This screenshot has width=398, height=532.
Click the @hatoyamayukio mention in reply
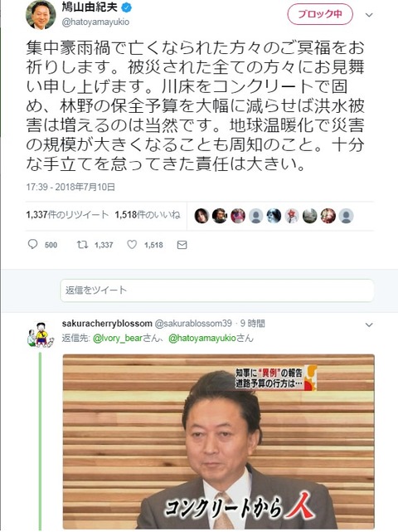click(x=202, y=339)
